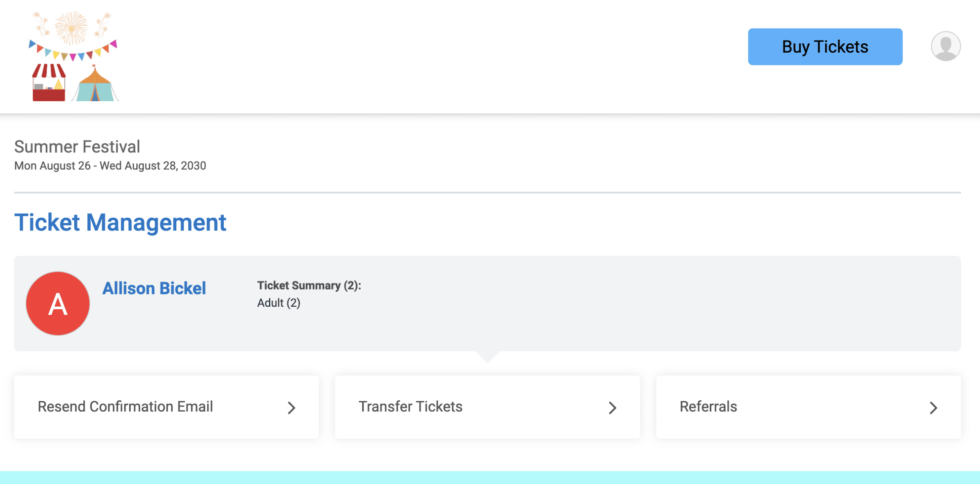
Task: Click the Buy Tickets button
Action: (825, 47)
